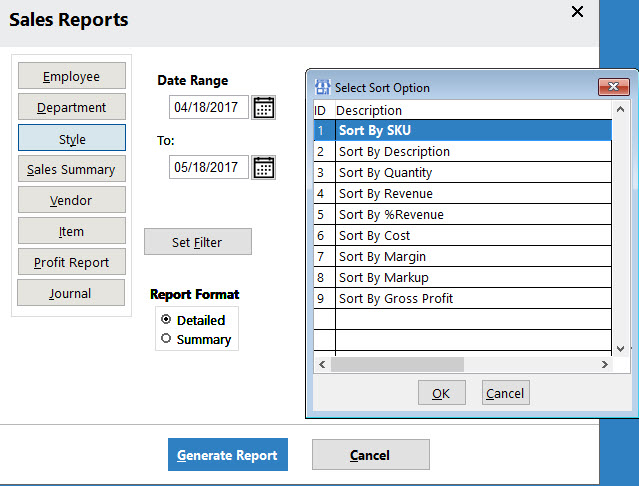Click the start date field 04/18/2017

[x=209, y=107]
